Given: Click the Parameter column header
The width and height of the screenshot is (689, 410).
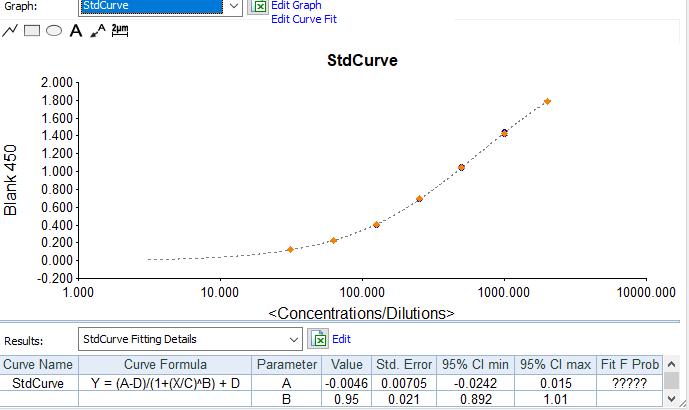Looking at the screenshot, I should pyautogui.click(x=286, y=365).
